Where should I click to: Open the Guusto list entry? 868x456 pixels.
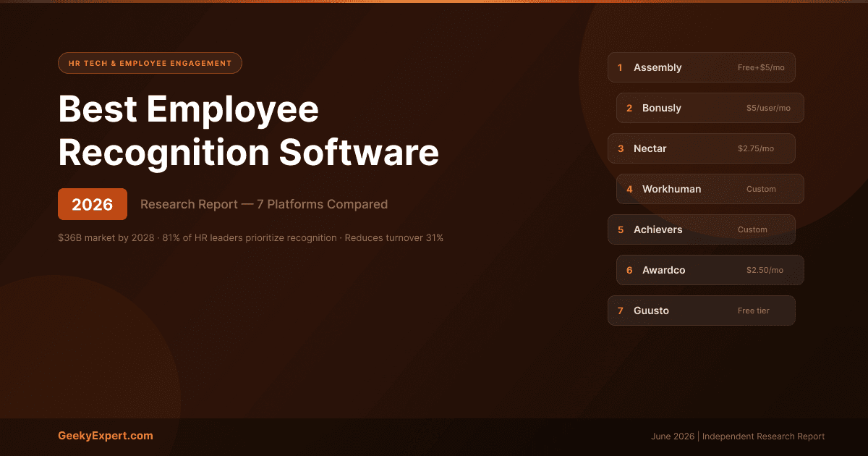click(x=702, y=311)
